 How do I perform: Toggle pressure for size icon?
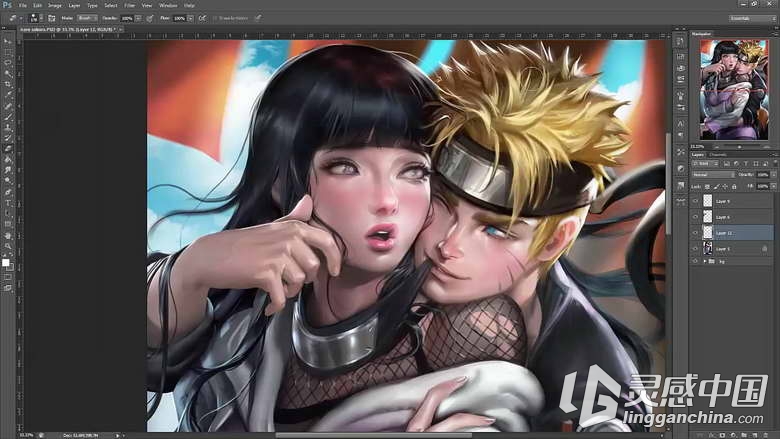point(258,18)
